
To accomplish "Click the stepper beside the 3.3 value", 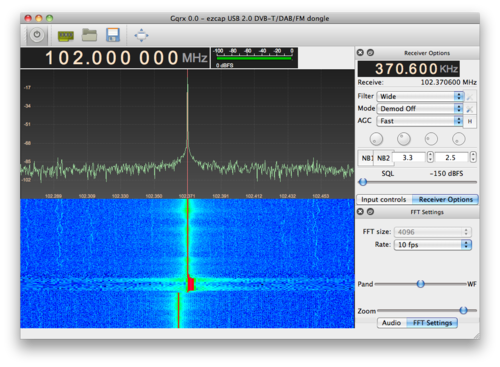I will (x=430, y=157).
